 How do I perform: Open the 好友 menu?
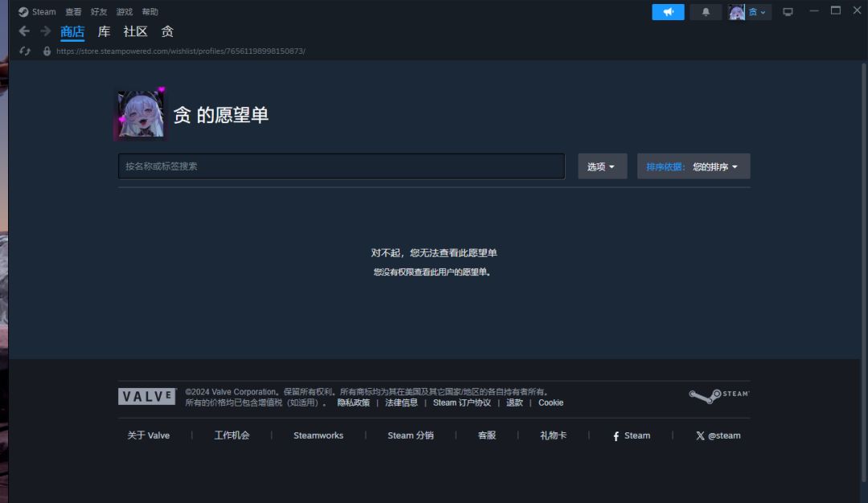click(99, 11)
